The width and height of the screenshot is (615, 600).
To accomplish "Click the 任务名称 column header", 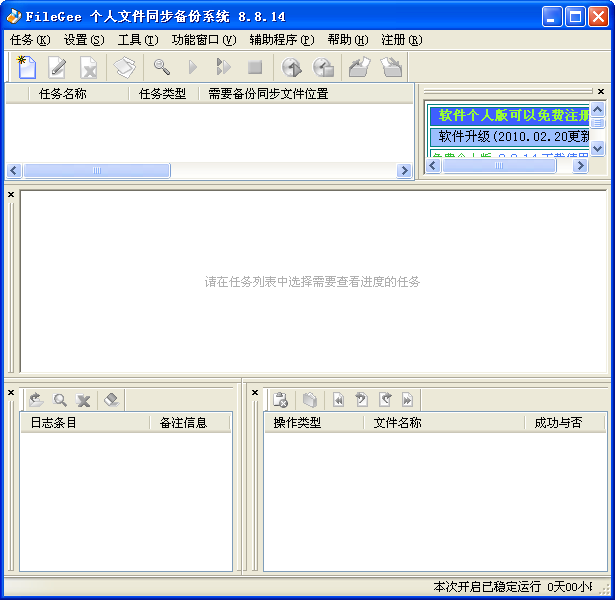I will (78, 94).
